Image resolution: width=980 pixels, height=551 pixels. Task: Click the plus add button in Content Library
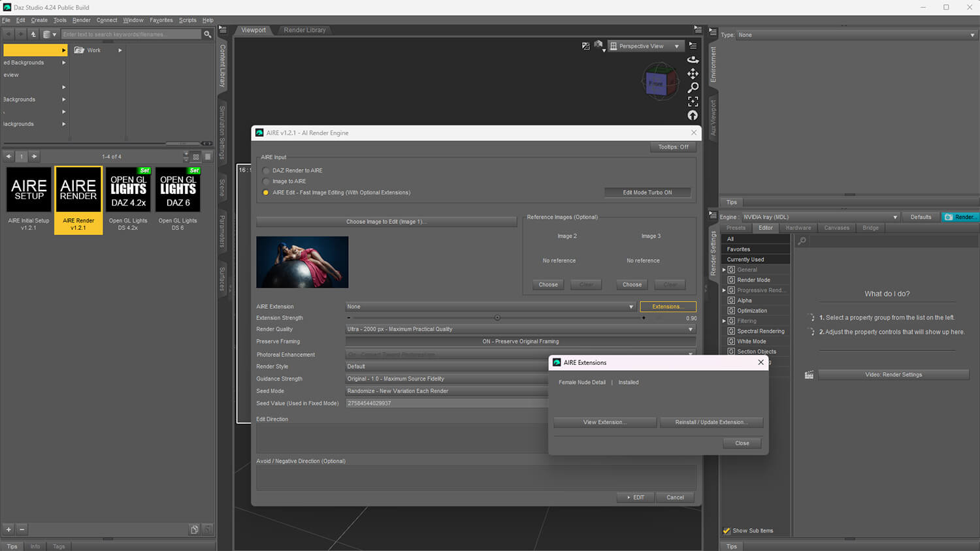click(9, 529)
